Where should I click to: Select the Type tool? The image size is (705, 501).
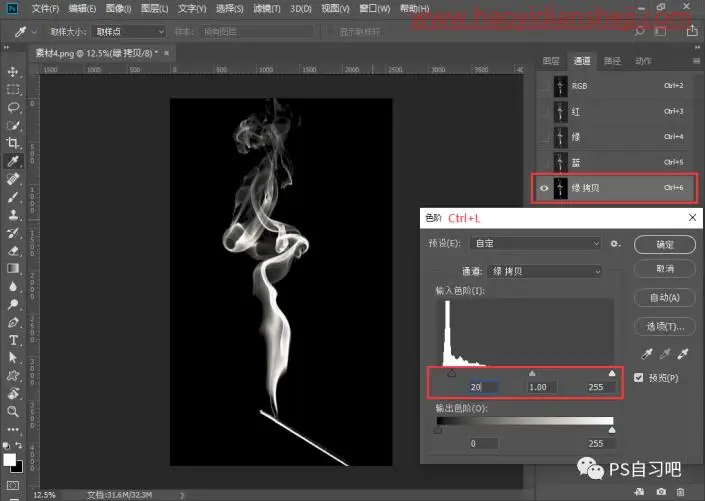13,340
